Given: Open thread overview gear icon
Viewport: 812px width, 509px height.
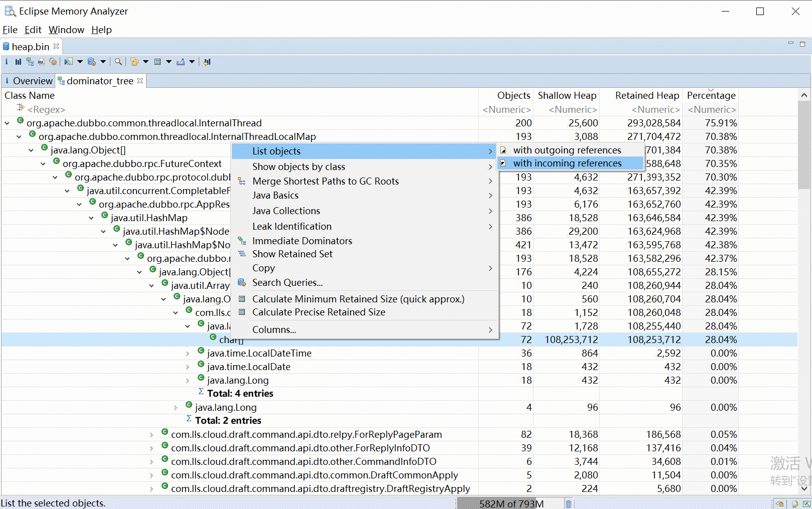Looking at the screenshot, I should 53,62.
